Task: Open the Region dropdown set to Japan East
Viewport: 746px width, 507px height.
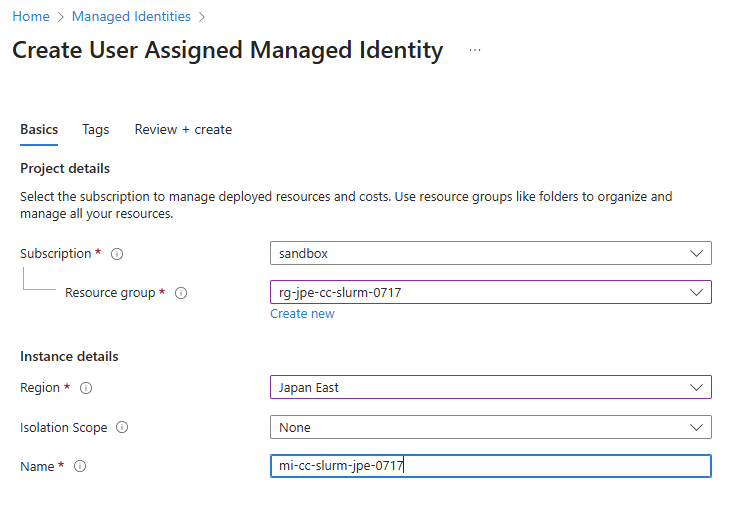Action: click(x=490, y=387)
